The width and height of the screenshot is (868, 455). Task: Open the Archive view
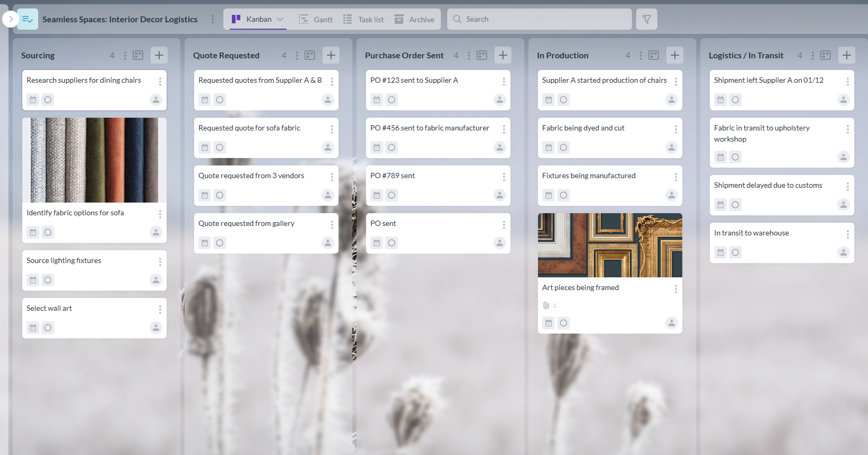414,20
